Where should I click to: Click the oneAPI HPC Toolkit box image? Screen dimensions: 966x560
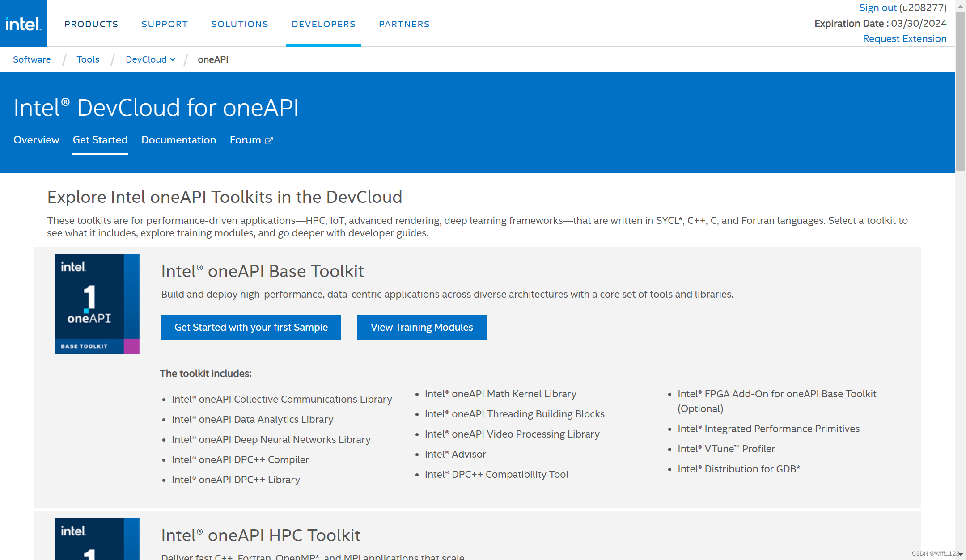pos(97,539)
